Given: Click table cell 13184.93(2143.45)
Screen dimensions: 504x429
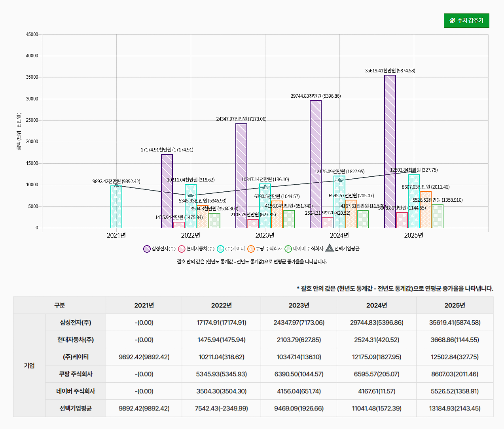Looking at the screenshot, I should 455,408.
